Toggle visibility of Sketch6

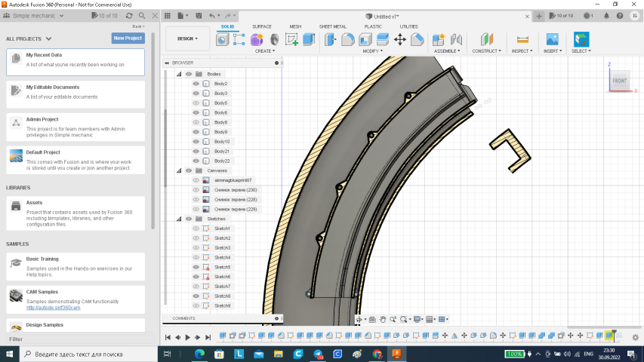(196, 277)
